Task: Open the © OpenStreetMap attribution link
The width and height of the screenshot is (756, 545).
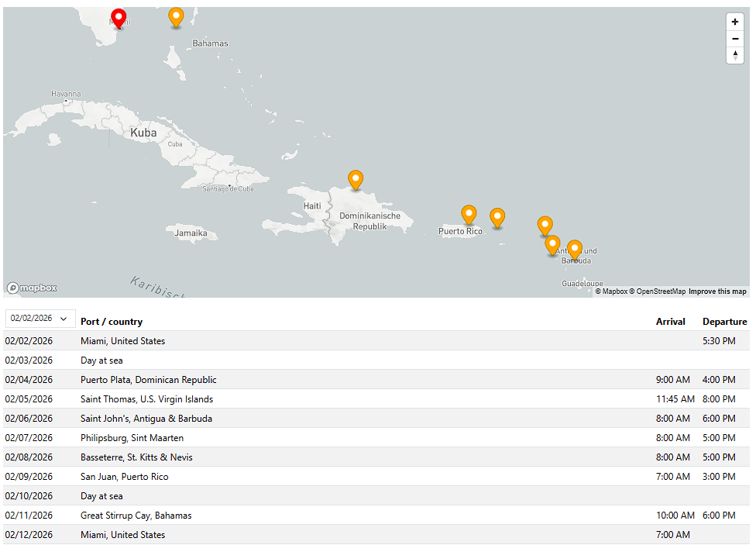Action: [657, 291]
